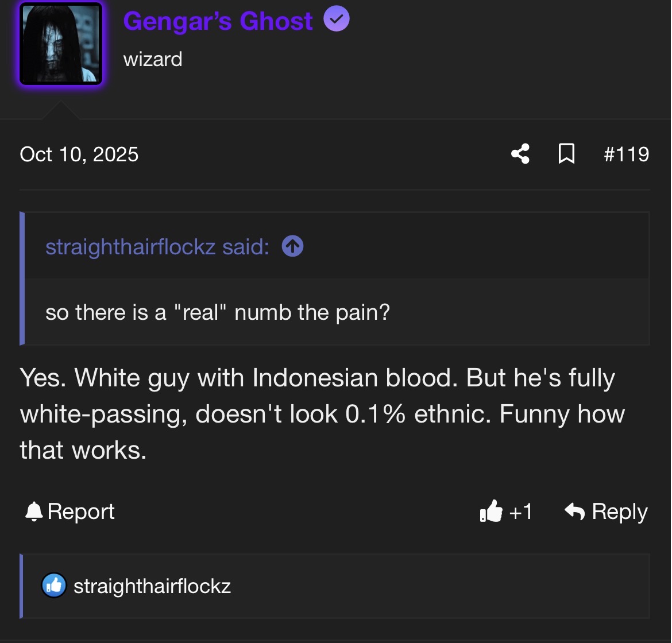
Task: Share this post via share icon
Action: click(520, 154)
